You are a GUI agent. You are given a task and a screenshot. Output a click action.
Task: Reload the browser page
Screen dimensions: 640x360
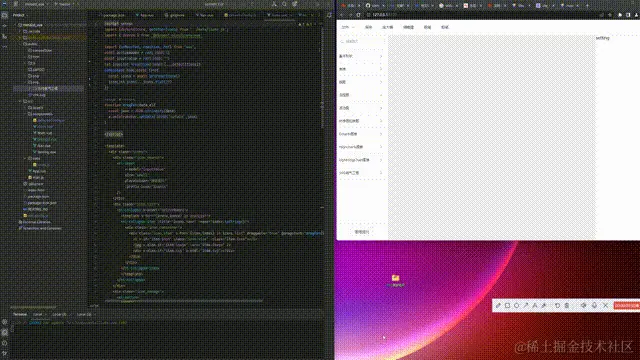click(358, 15)
